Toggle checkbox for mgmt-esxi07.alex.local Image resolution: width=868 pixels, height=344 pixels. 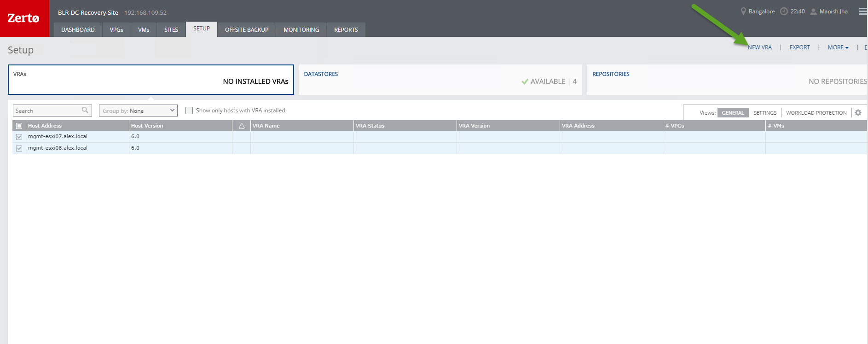pyautogui.click(x=19, y=137)
